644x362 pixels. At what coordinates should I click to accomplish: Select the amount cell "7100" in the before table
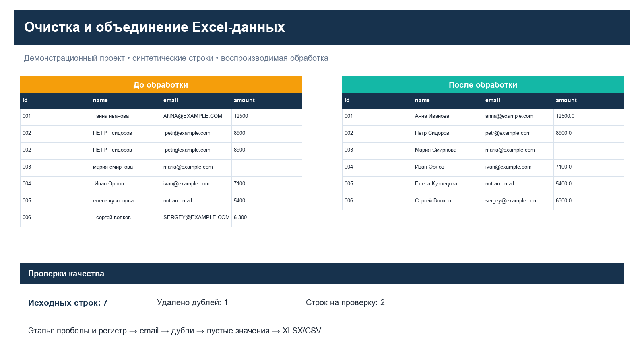pos(267,185)
